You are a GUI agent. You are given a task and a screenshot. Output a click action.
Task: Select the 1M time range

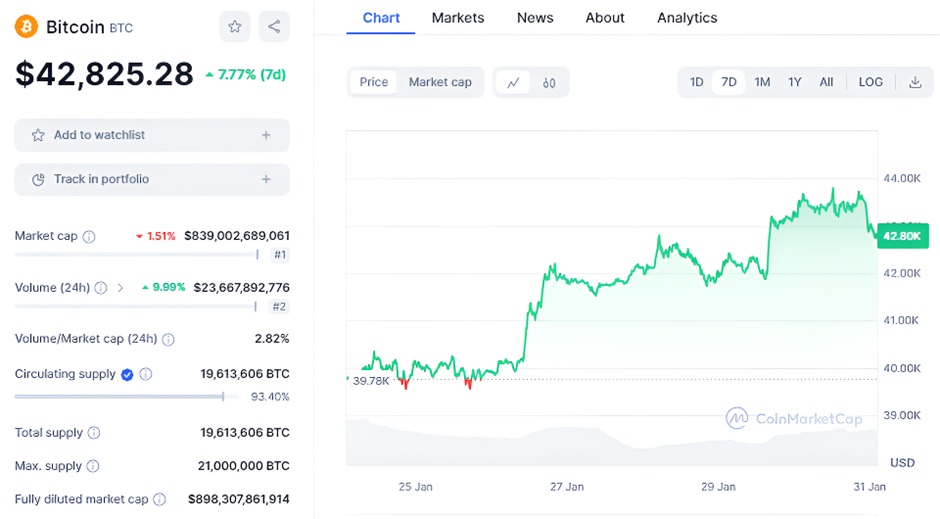click(x=762, y=82)
